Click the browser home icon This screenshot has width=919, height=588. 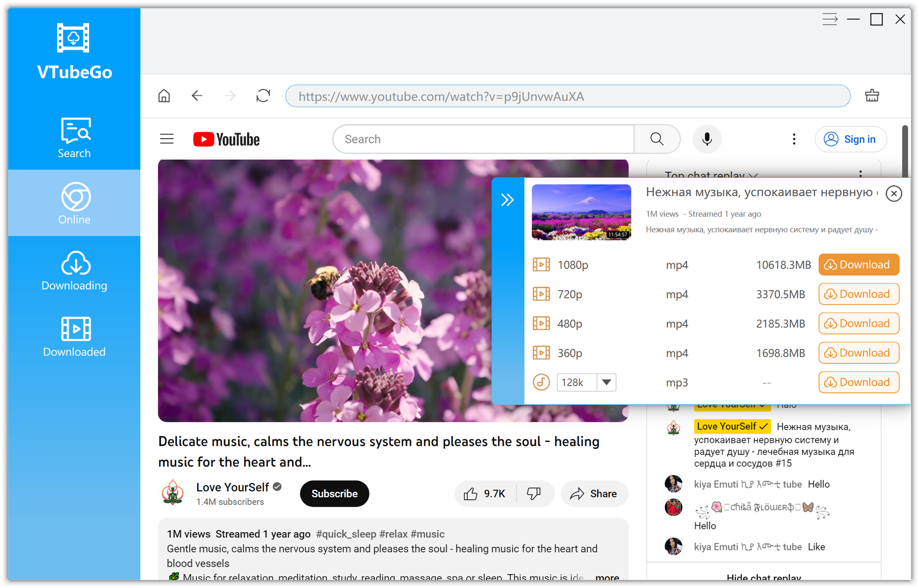(x=164, y=96)
